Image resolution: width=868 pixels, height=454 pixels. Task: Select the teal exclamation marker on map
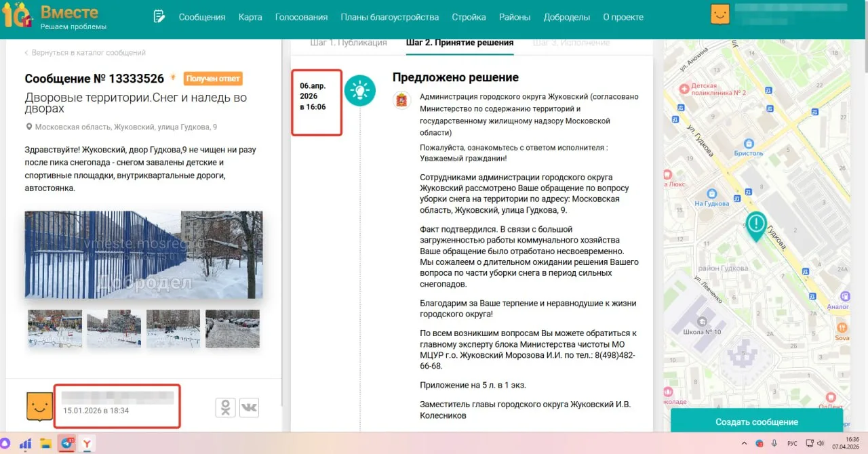(756, 226)
